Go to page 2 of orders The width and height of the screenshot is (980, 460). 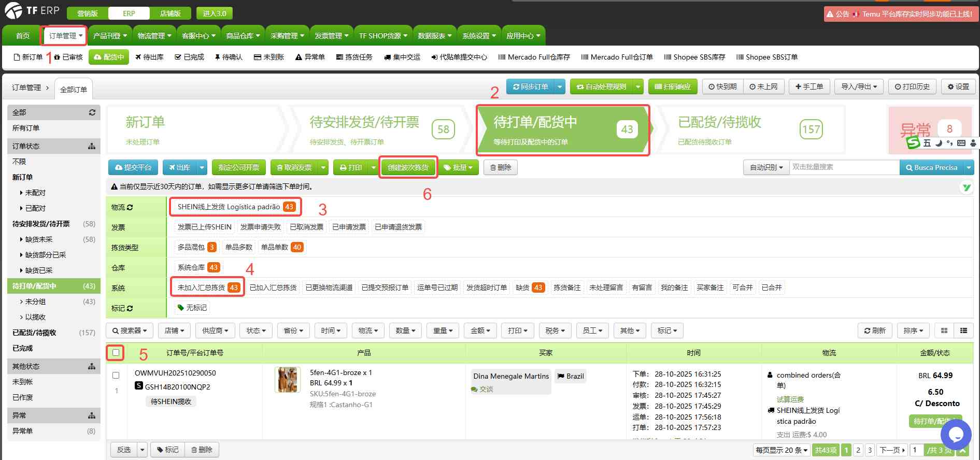(858, 450)
